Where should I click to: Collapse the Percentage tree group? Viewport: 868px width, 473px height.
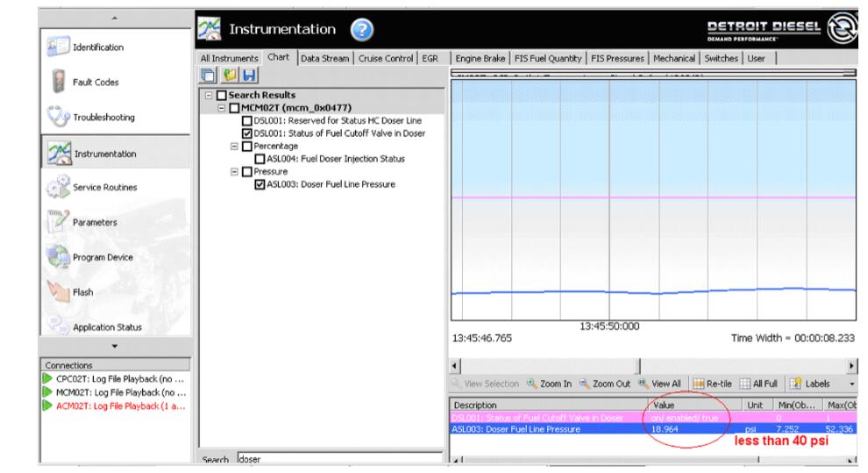coord(235,146)
